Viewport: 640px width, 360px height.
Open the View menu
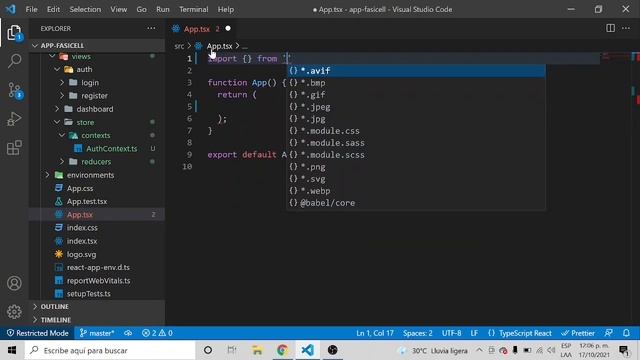click(x=118, y=9)
